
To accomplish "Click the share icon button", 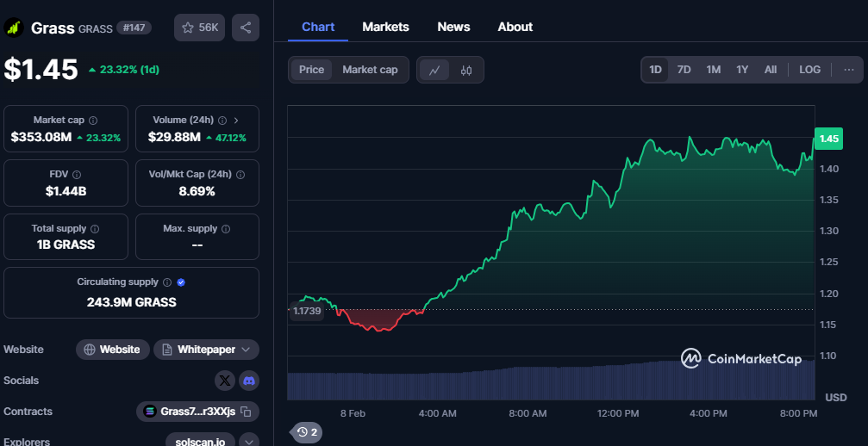I will (x=246, y=28).
